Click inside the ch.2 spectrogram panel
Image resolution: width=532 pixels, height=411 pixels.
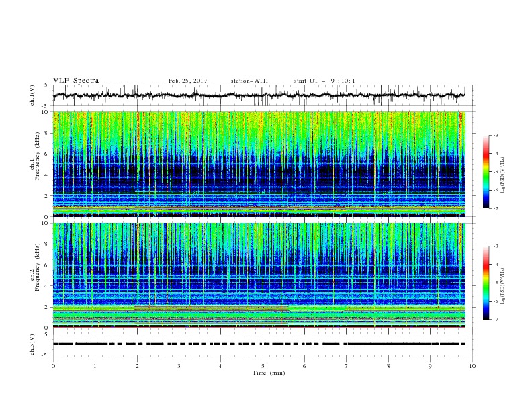pyautogui.click(x=259, y=275)
